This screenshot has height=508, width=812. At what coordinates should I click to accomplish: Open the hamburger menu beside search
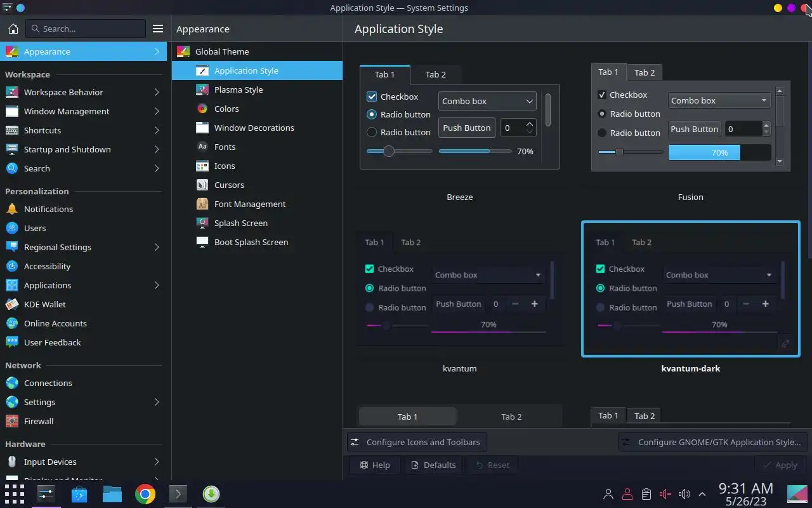pyautogui.click(x=158, y=29)
